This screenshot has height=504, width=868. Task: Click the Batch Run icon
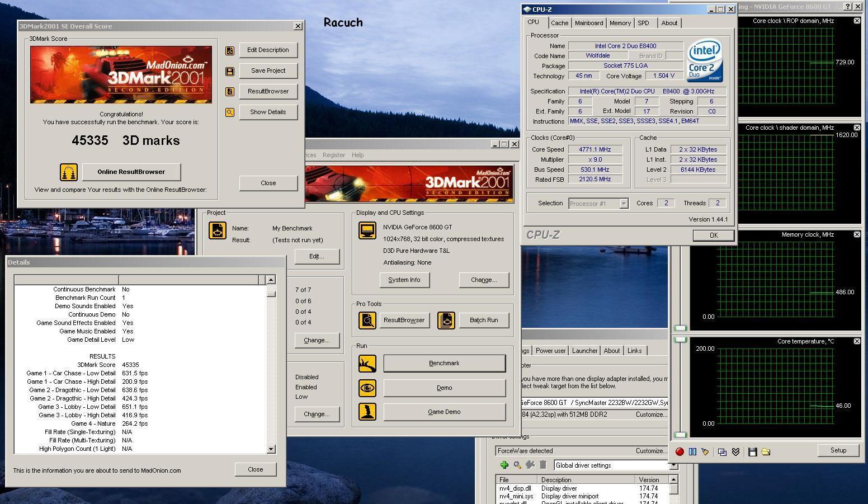point(446,321)
